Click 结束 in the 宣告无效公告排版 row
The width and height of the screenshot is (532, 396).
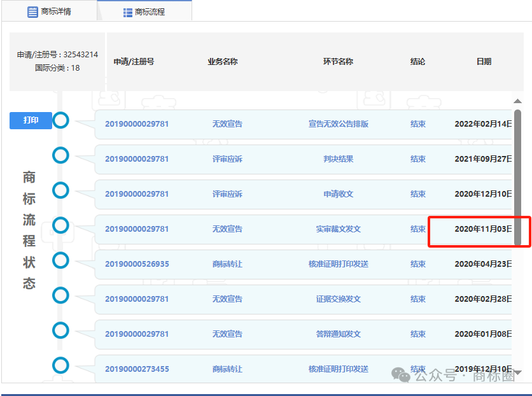click(417, 124)
